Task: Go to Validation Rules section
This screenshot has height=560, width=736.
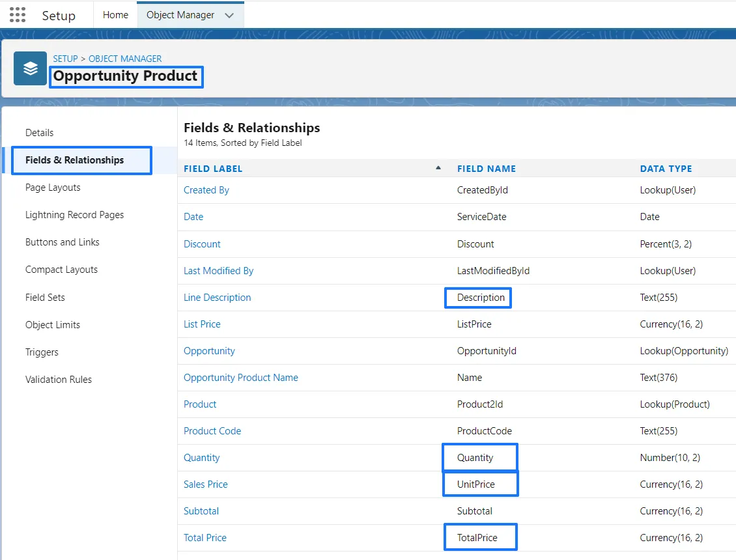Action: coord(59,380)
